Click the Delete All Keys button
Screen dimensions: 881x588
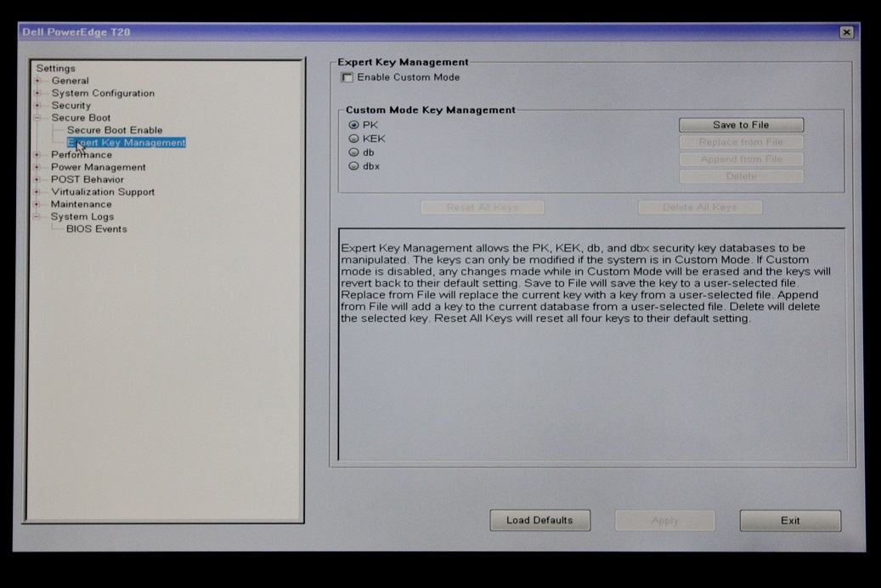coord(700,207)
